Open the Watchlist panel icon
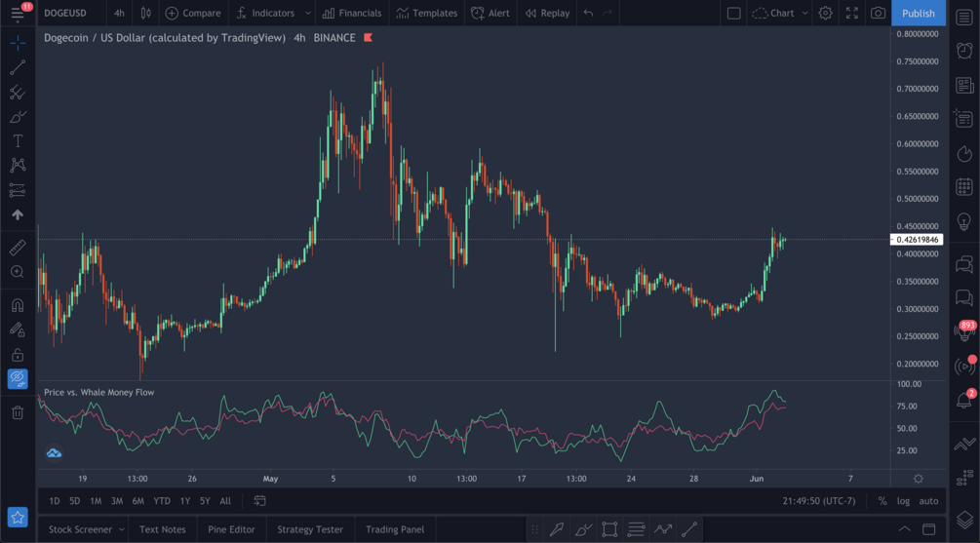 click(x=964, y=17)
